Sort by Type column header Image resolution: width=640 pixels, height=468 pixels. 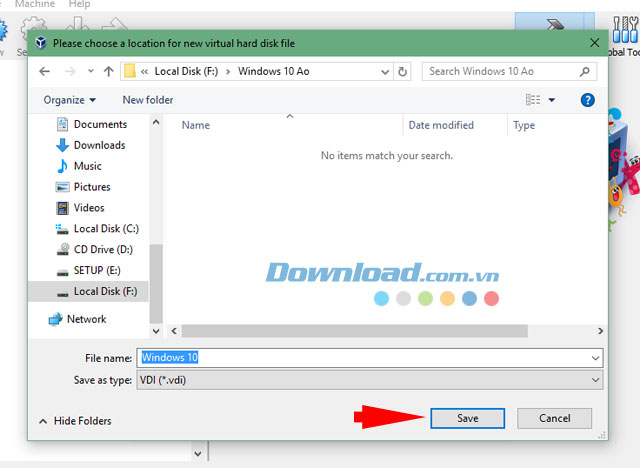524,125
